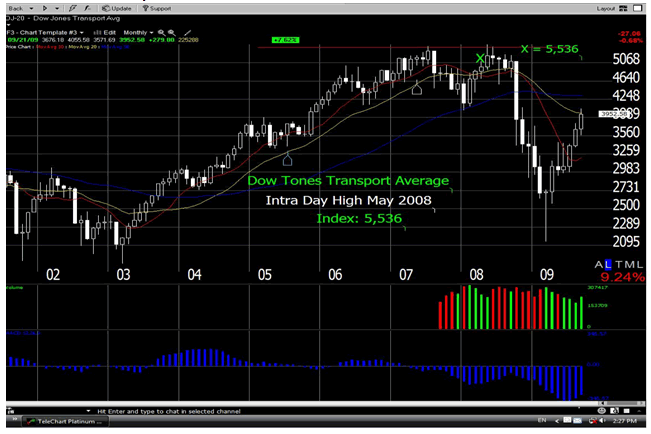Click the Back navigation button
This screenshot has height=434, width=651.
click(x=16, y=8)
